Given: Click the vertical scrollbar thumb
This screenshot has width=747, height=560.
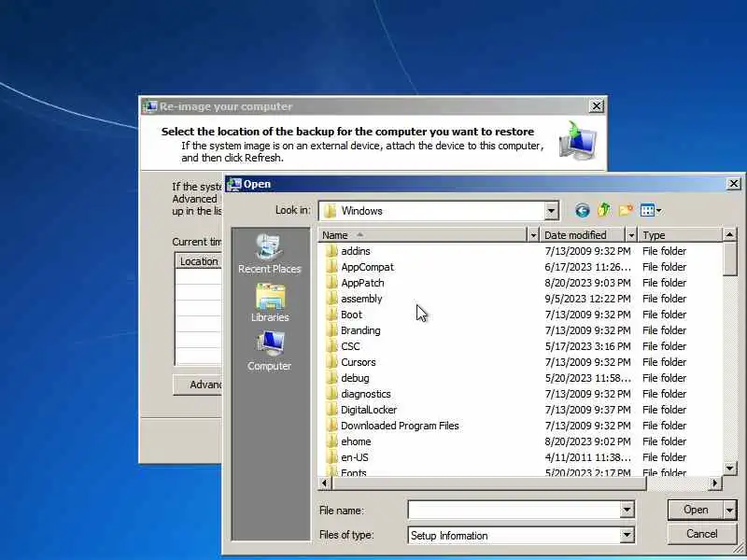Looking at the screenshot, I should coord(730,259).
